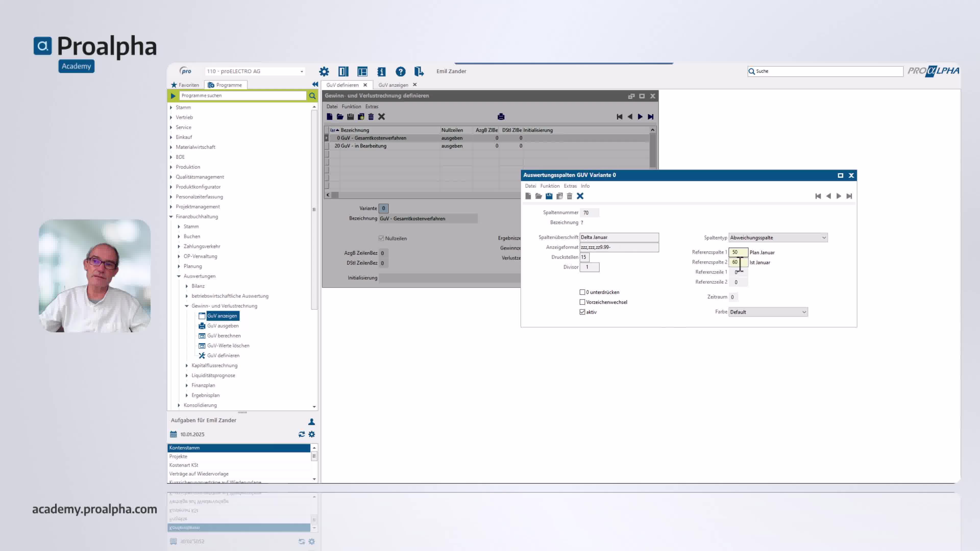
Task: Click the save icon in Auswertungsspalten toolbar
Action: pos(549,196)
